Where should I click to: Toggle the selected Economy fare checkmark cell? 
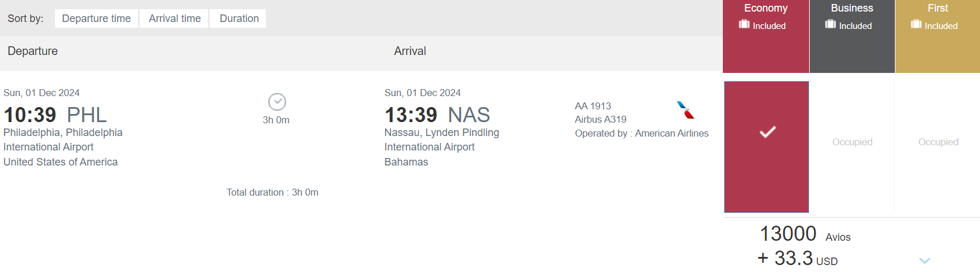point(766,146)
